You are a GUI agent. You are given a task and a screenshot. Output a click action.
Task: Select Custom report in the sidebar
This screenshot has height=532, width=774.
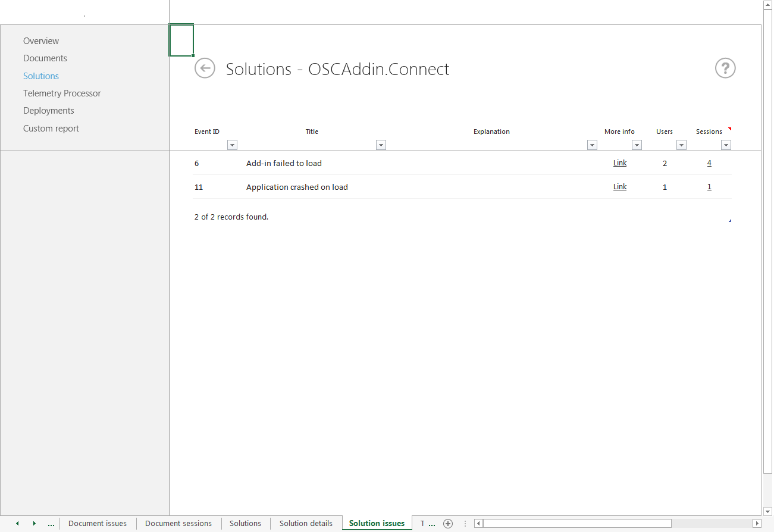pos(51,128)
